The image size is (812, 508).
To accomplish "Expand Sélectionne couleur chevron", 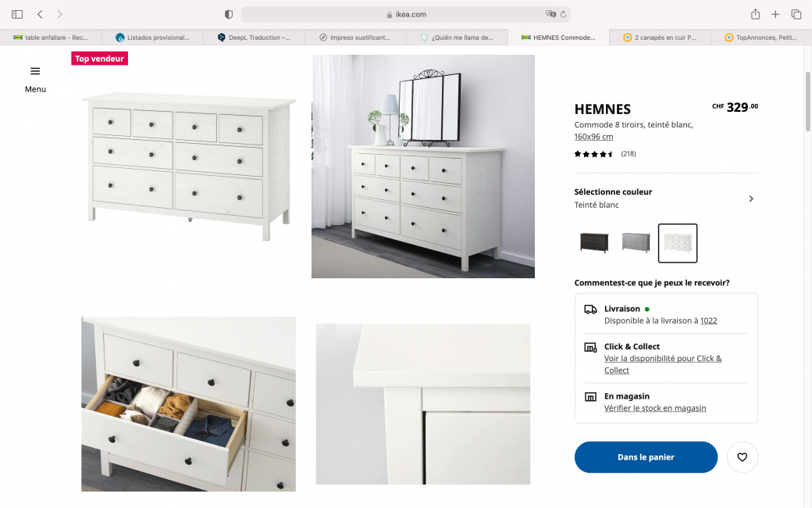I will tap(751, 199).
